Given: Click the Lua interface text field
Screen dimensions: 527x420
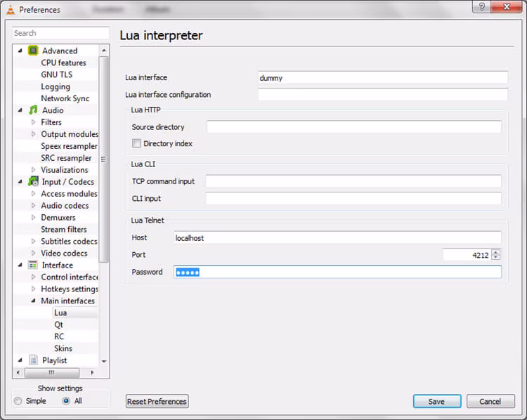Looking at the screenshot, I should click(x=383, y=78).
